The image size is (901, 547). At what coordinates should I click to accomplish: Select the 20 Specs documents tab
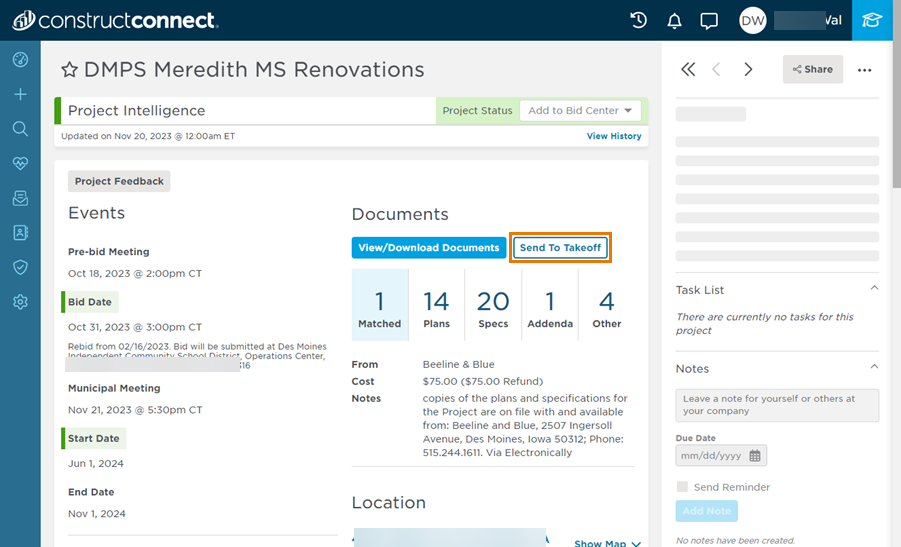493,305
